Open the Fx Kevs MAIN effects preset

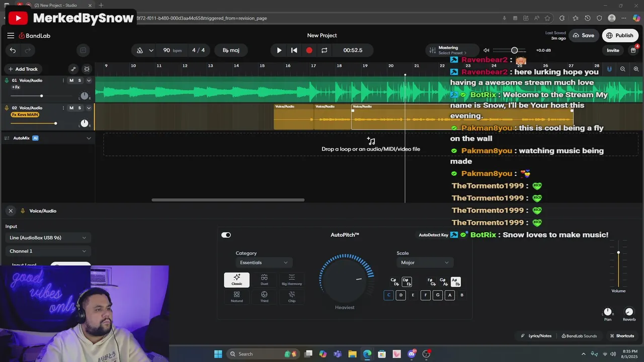pyautogui.click(x=25, y=115)
